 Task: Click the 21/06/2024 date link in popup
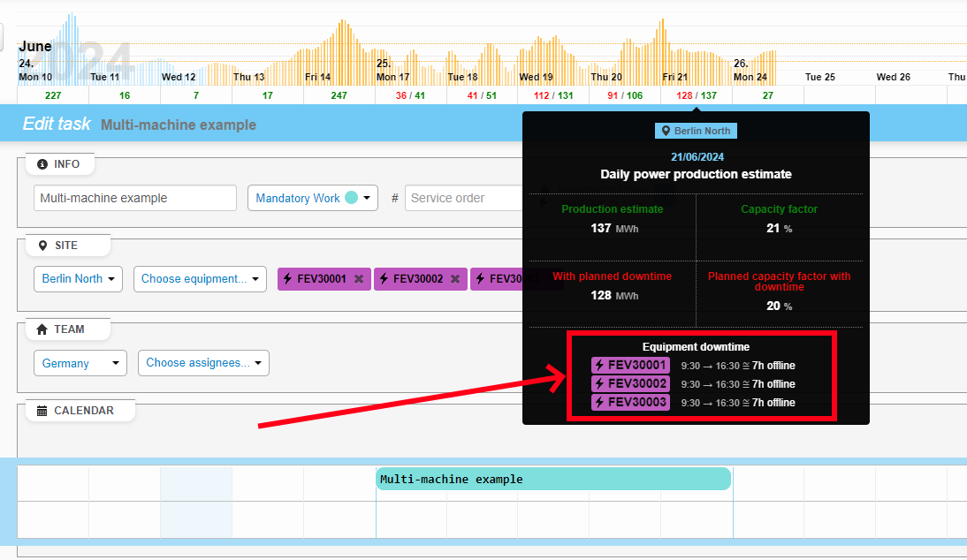coord(697,156)
